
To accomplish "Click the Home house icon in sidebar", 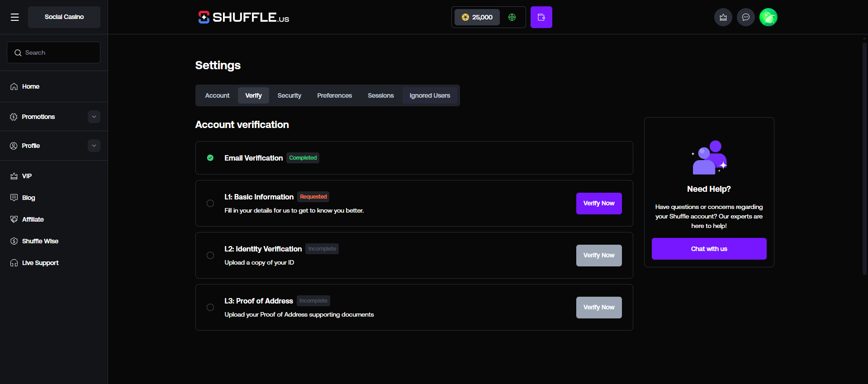I will [14, 86].
